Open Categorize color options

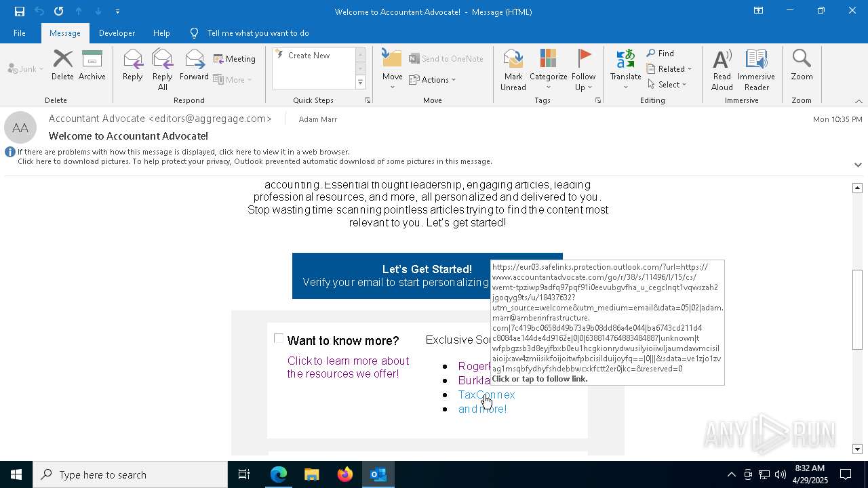[548, 69]
